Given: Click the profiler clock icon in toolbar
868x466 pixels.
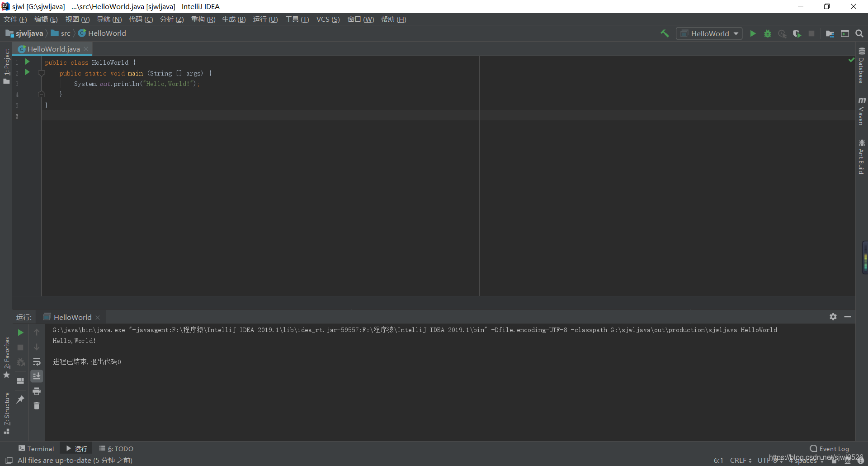Looking at the screenshot, I should 782,33.
